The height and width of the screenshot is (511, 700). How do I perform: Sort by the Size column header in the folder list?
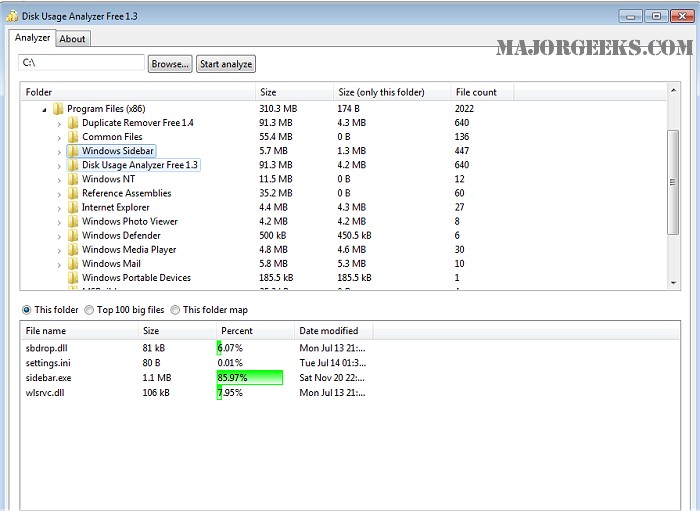[x=294, y=92]
